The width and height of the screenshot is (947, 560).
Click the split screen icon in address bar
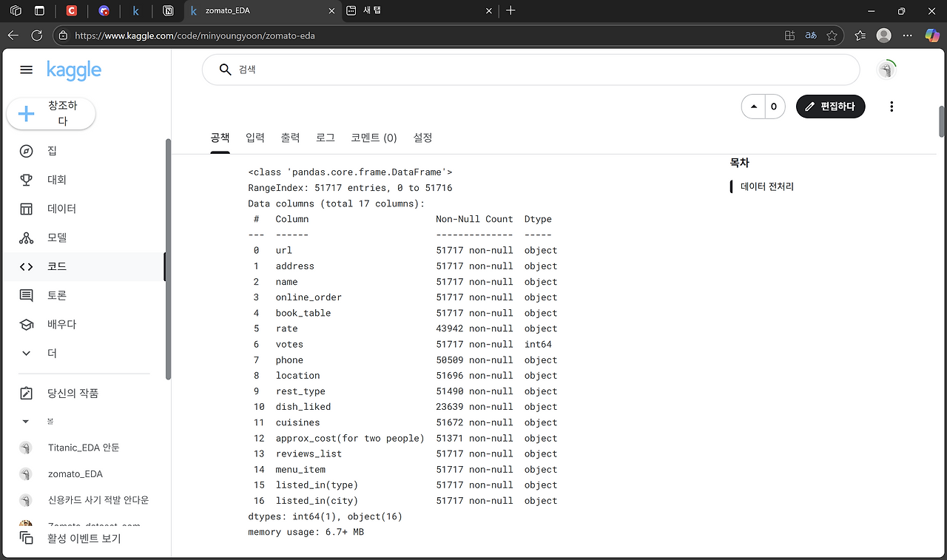(x=790, y=36)
